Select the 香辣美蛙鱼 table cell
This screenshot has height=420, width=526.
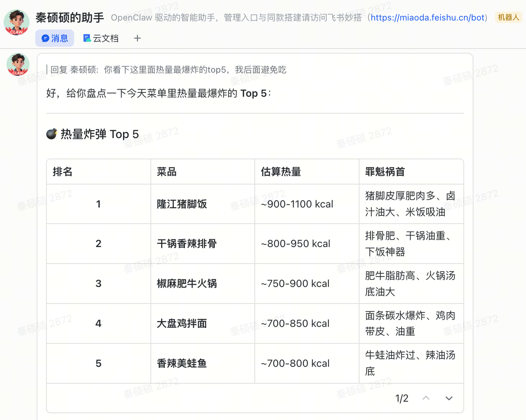click(182, 363)
